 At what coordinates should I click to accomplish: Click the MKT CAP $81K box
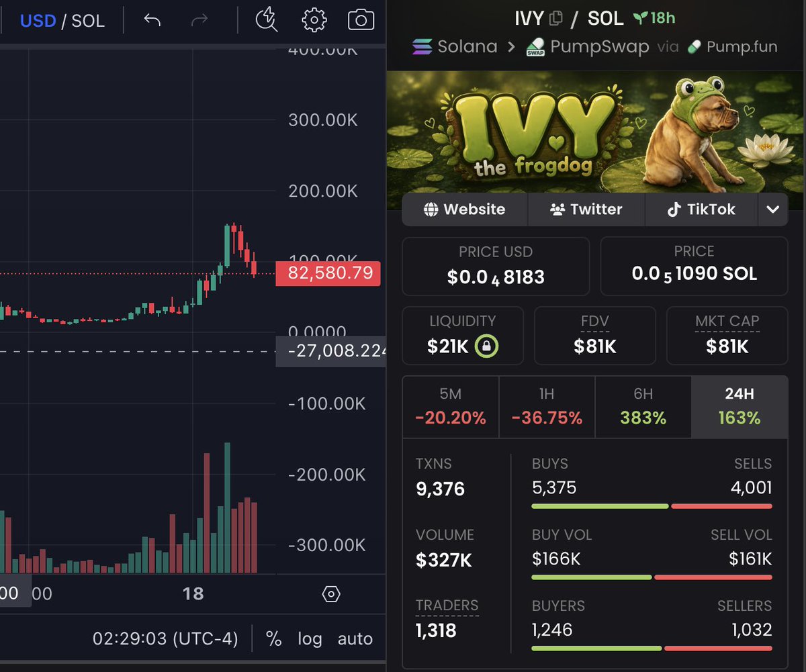(x=727, y=336)
